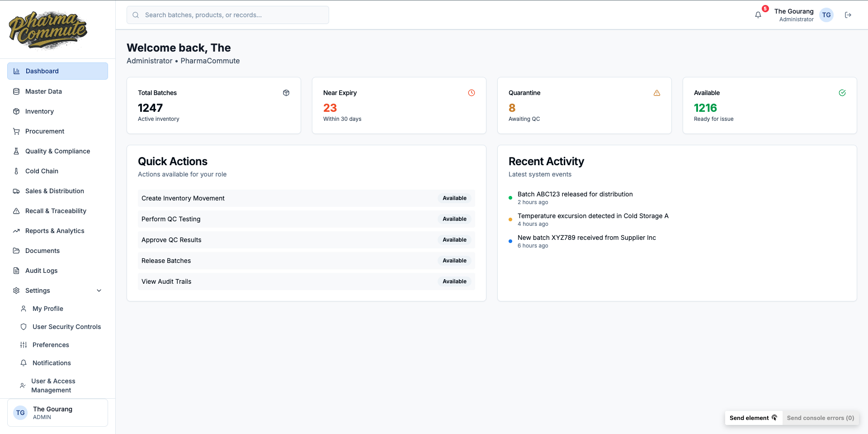Screen dimensions: 868x434
Task: Open My Profile settings
Action: click(61, 309)
